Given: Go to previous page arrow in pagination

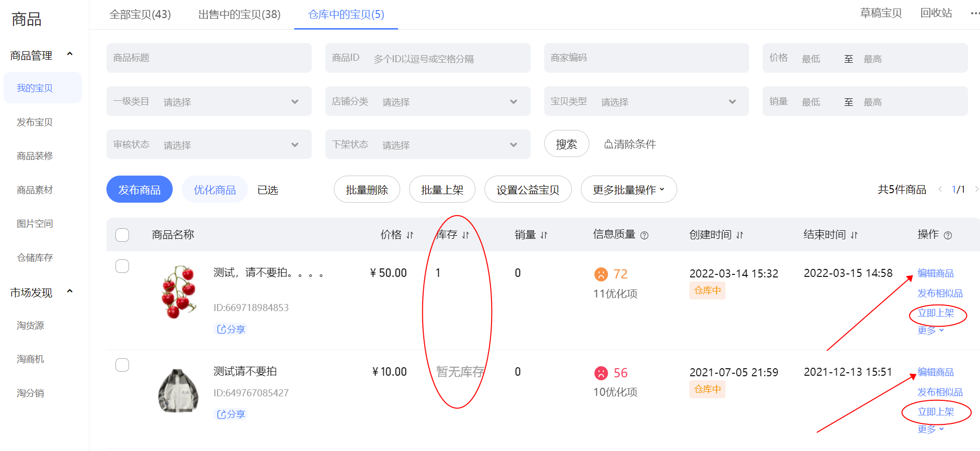Looking at the screenshot, I should tap(940, 189).
